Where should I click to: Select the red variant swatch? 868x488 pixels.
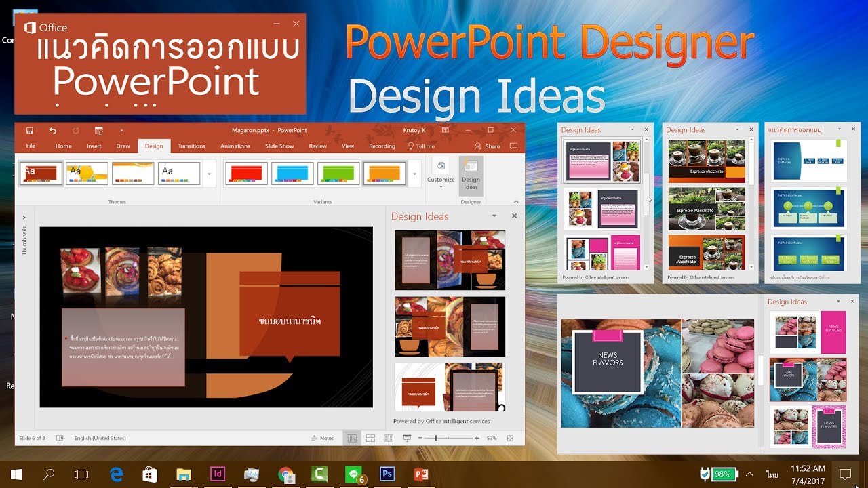245,174
